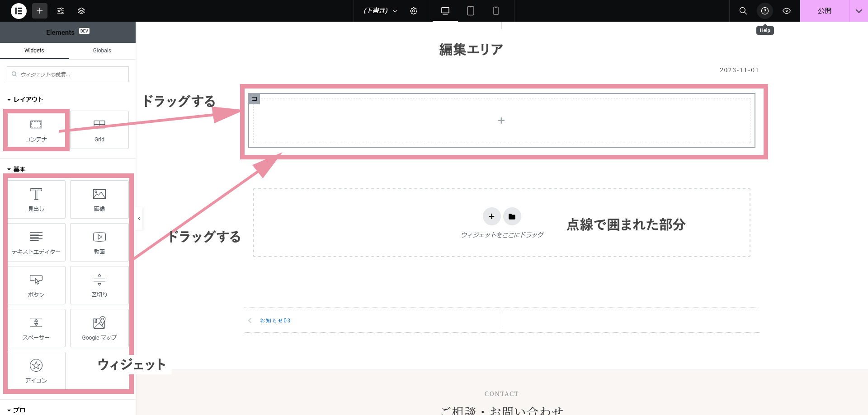
Task: Click the Help question mark icon
Action: [x=765, y=11]
